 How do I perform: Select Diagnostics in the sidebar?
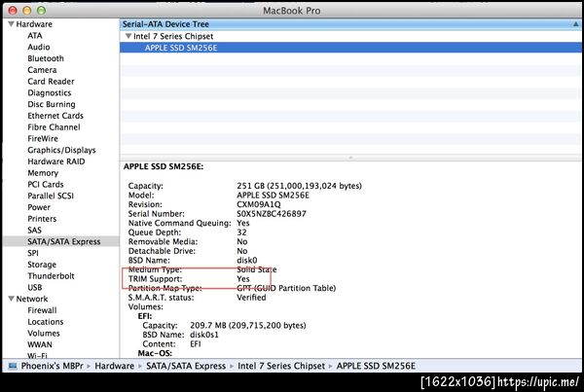[x=50, y=93]
